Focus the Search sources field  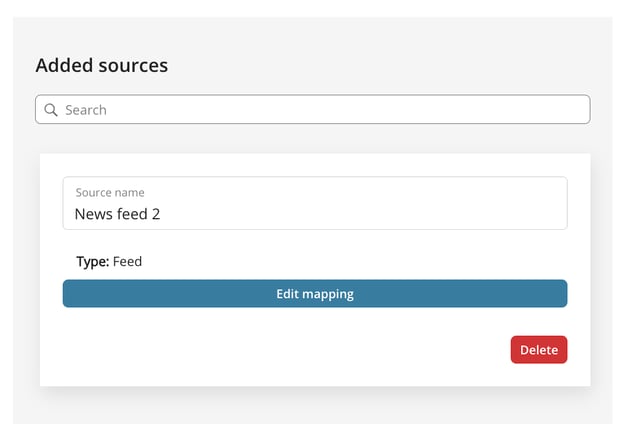312,110
